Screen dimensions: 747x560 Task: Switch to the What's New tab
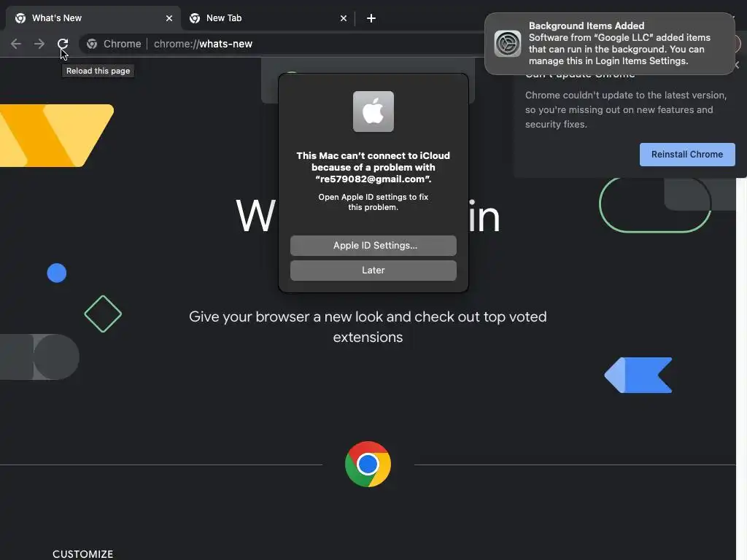93,18
